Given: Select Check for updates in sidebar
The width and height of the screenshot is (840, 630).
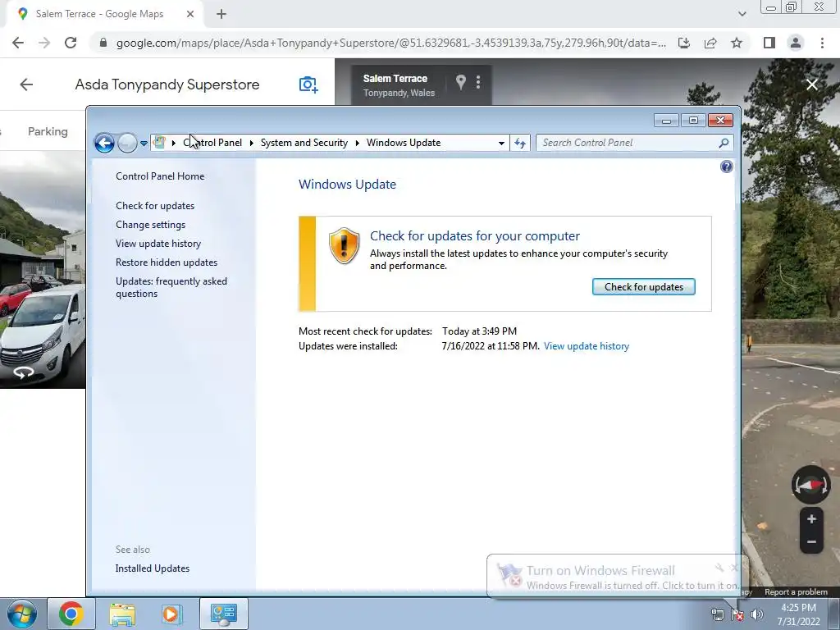Looking at the screenshot, I should [x=155, y=206].
